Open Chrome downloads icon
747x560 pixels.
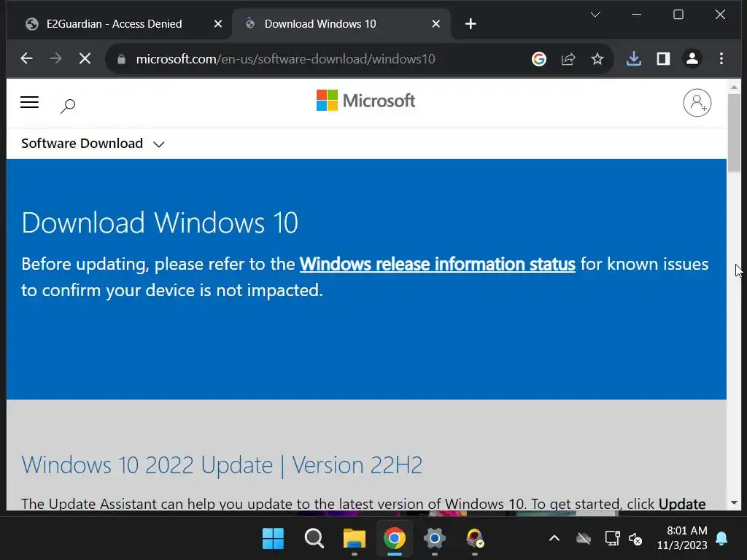tap(634, 58)
